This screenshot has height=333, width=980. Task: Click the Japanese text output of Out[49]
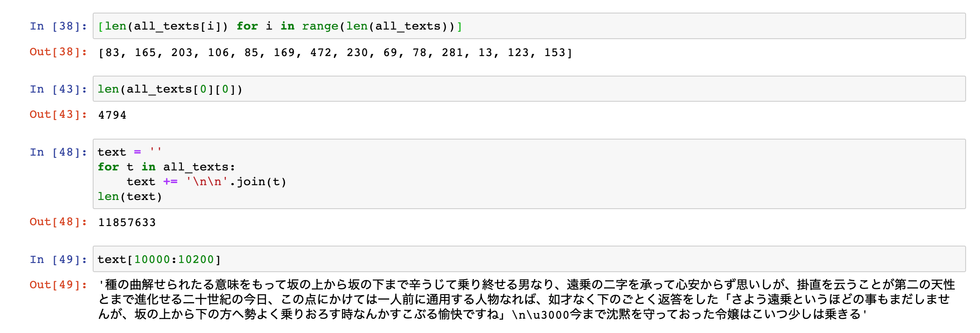pyautogui.click(x=527, y=300)
